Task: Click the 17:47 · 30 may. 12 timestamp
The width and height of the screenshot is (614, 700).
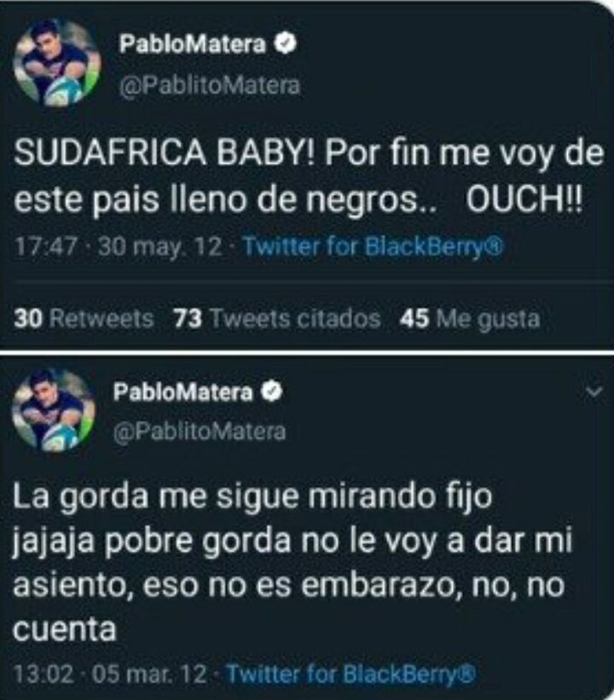Action: [x=118, y=246]
